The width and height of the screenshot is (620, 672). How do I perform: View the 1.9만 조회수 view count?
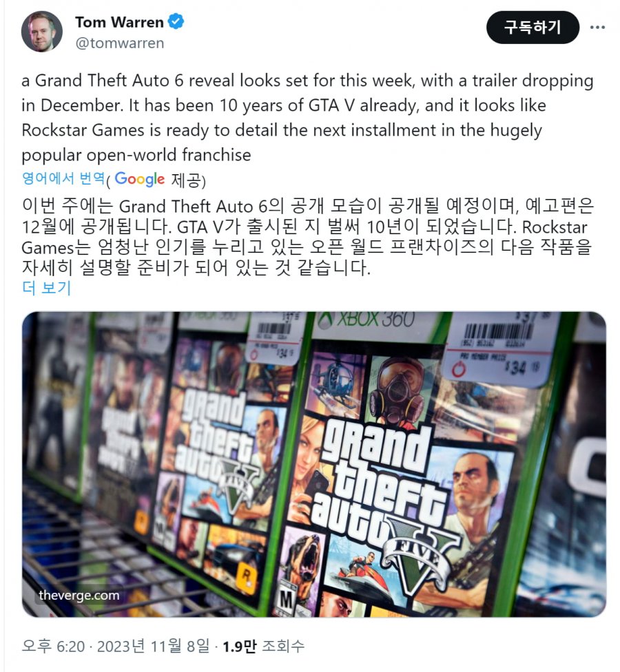tap(263, 646)
